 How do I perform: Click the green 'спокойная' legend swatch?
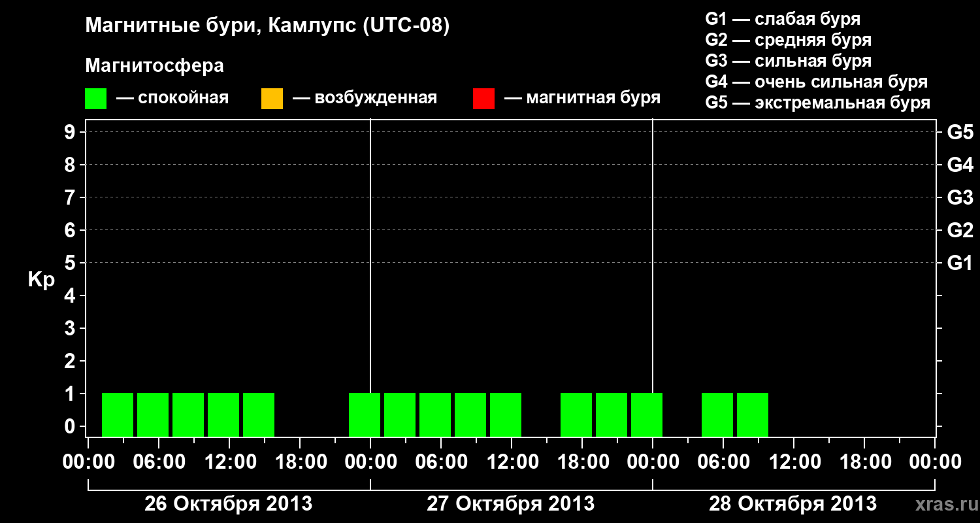point(95,99)
